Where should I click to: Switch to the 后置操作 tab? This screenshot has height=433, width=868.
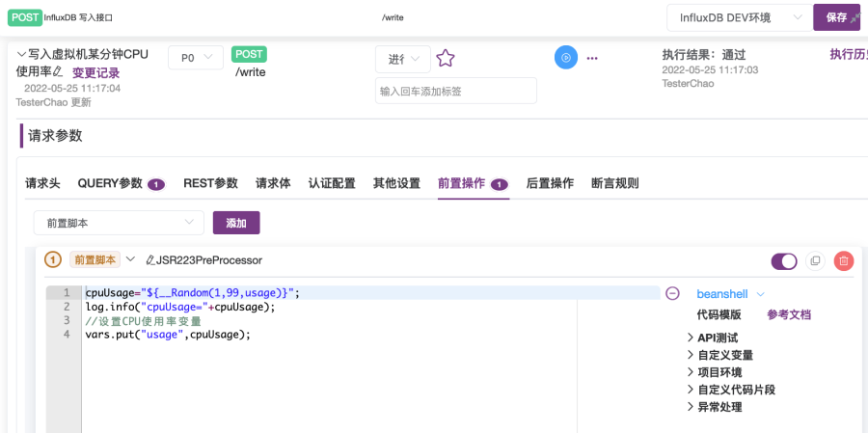[550, 183]
